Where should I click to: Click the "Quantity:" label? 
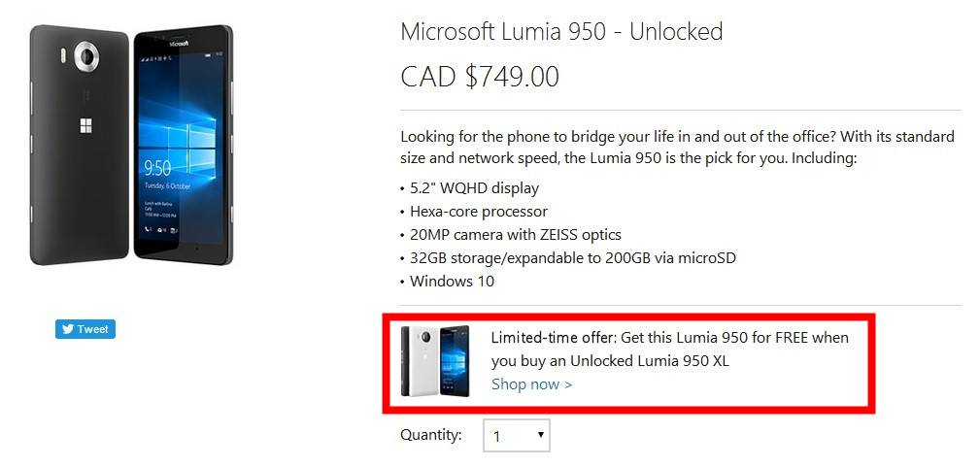(x=431, y=435)
